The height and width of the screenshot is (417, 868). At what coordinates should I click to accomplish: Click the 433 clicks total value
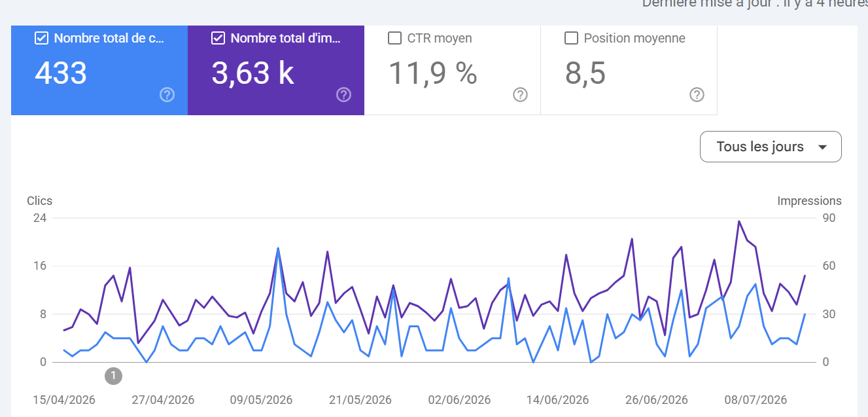tap(61, 73)
